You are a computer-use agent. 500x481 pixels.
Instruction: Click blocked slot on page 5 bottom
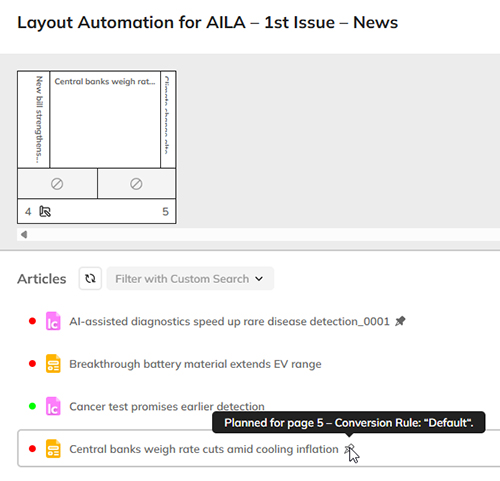136,184
